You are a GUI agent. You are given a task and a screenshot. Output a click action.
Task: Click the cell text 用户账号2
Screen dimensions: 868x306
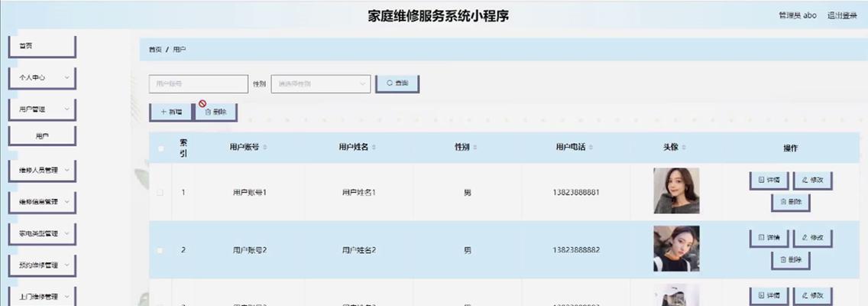(x=250, y=250)
